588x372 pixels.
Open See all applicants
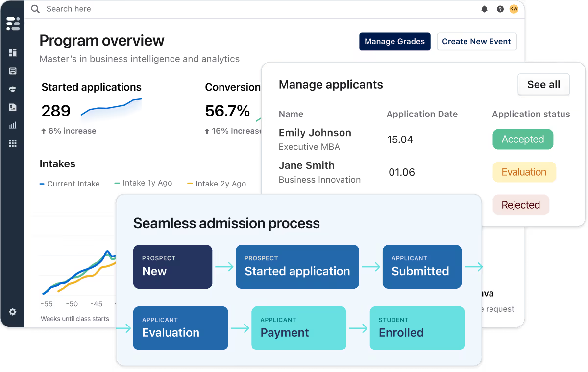(x=544, y=85)
